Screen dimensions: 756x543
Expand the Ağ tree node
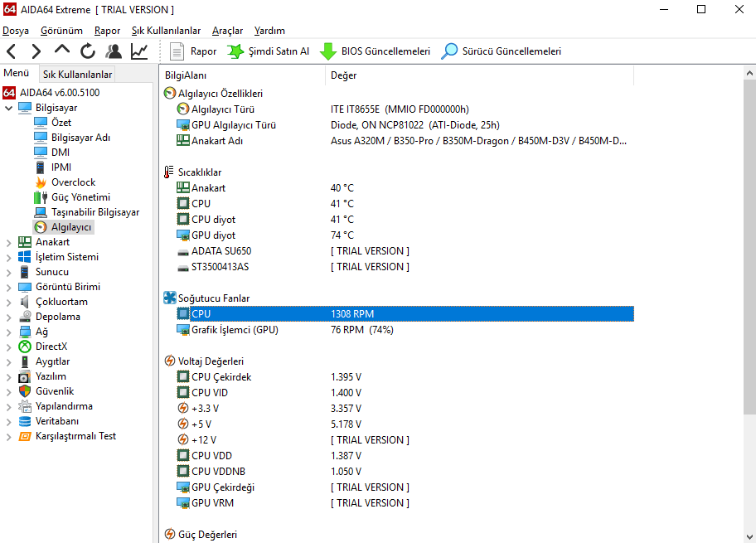[x=8, y=332]
